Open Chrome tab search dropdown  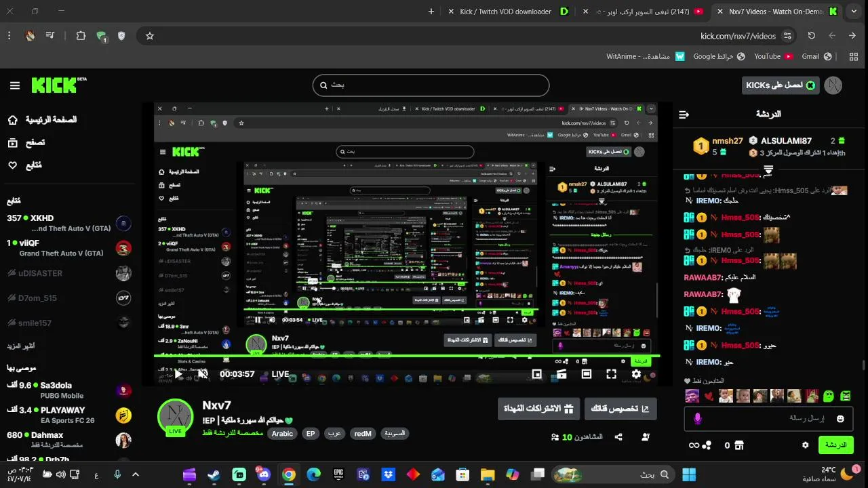coord(854,12)
